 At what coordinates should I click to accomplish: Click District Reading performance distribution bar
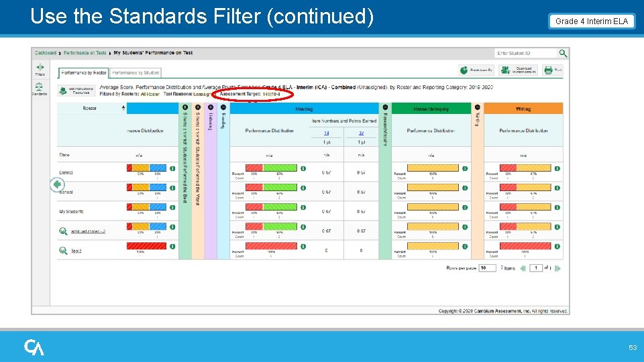point(271,168)
